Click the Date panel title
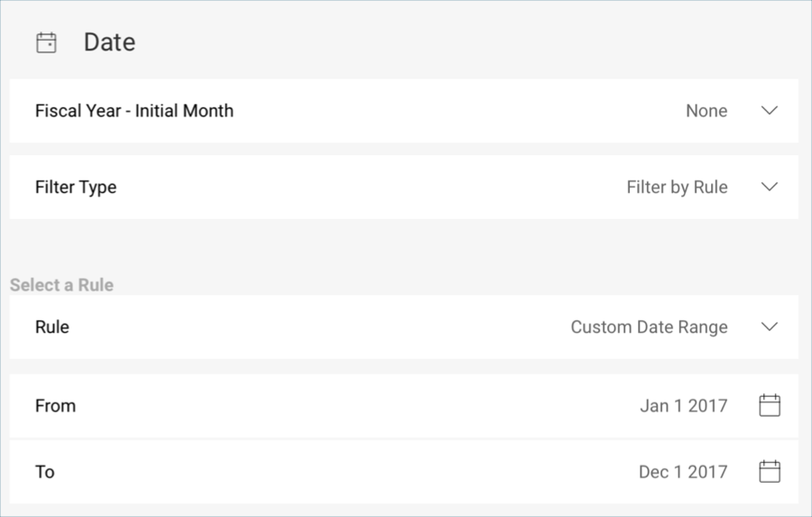812x517 pixels. coord(109,42)
